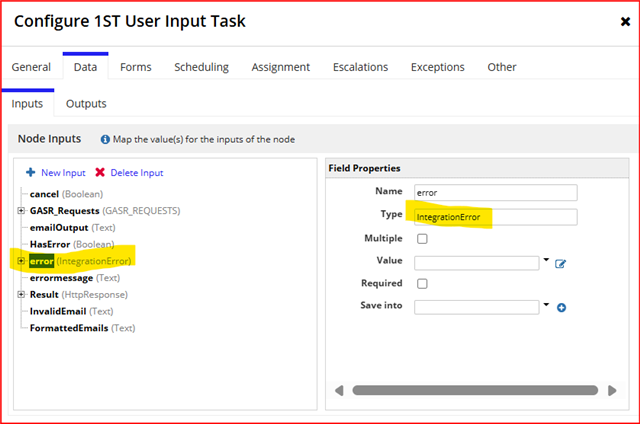Go to the Escalations tab

point(360,67)
